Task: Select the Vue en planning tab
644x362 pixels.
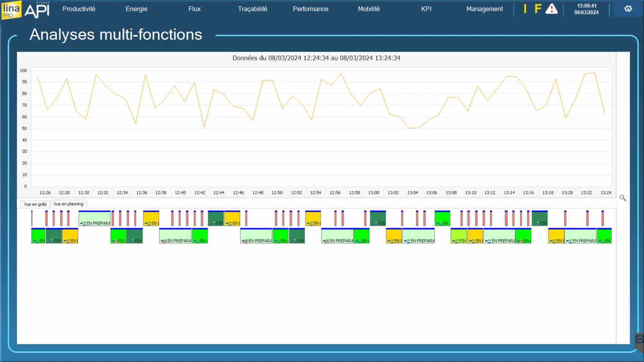Action: click(x=69, y=204)
